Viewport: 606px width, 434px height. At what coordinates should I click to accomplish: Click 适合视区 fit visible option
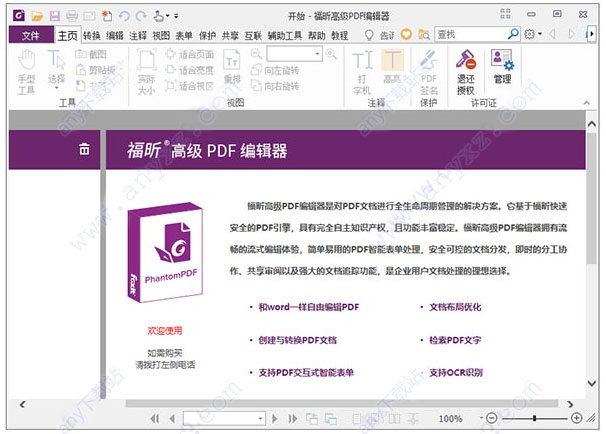(x=190, y=86)
